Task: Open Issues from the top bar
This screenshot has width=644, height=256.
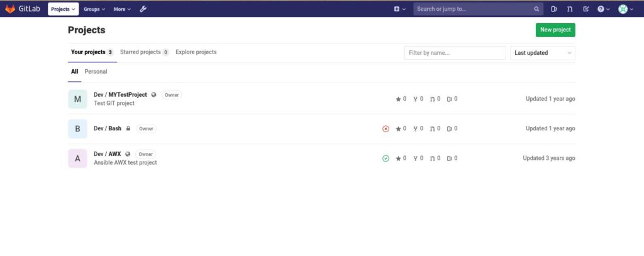Action: coord(554,9)
